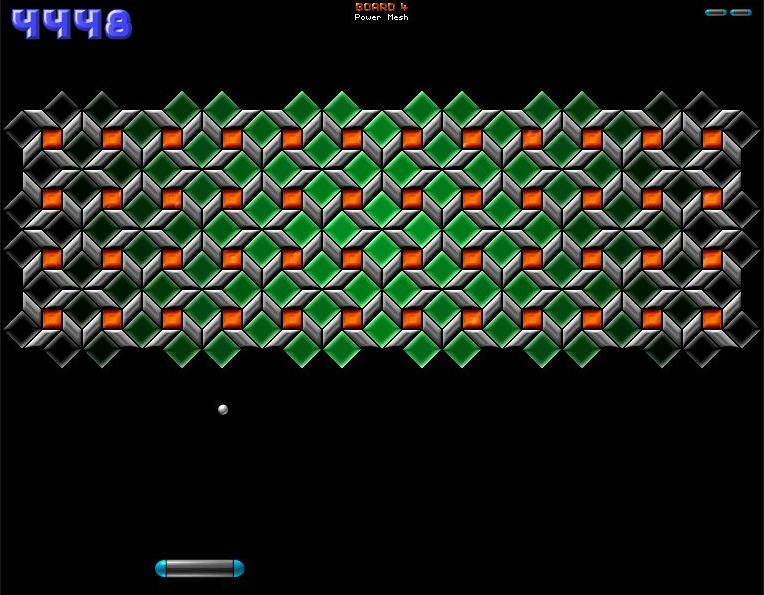Select rightmost dark diamond in bottom row

pyautogui.click(x=702, y=349)
